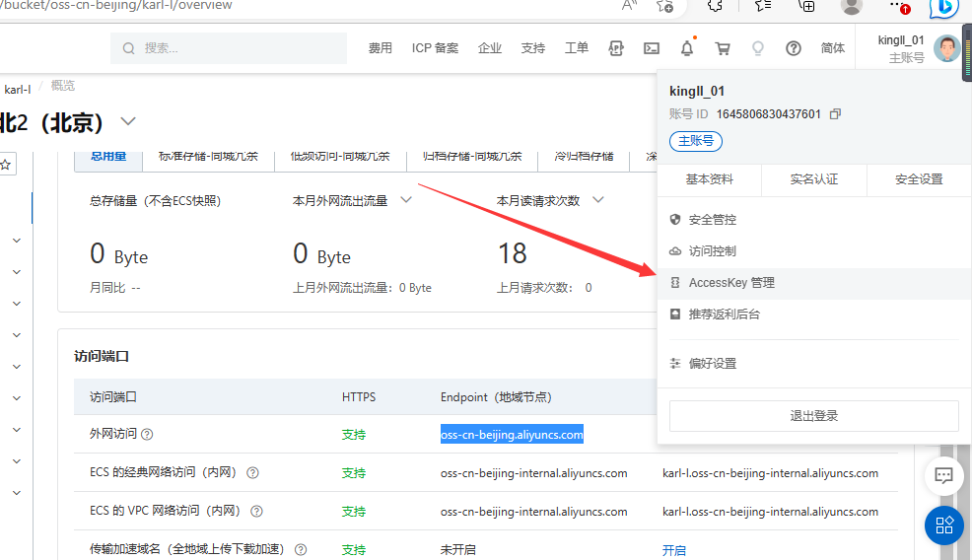Click the light bulb tips icon
972x560 pixels.
(x=757, y=48)
